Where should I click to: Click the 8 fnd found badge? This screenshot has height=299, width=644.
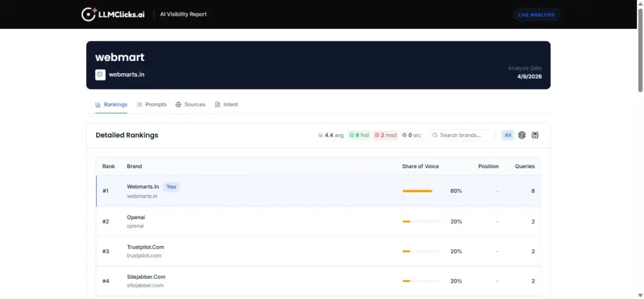click(x=359, y=135)
